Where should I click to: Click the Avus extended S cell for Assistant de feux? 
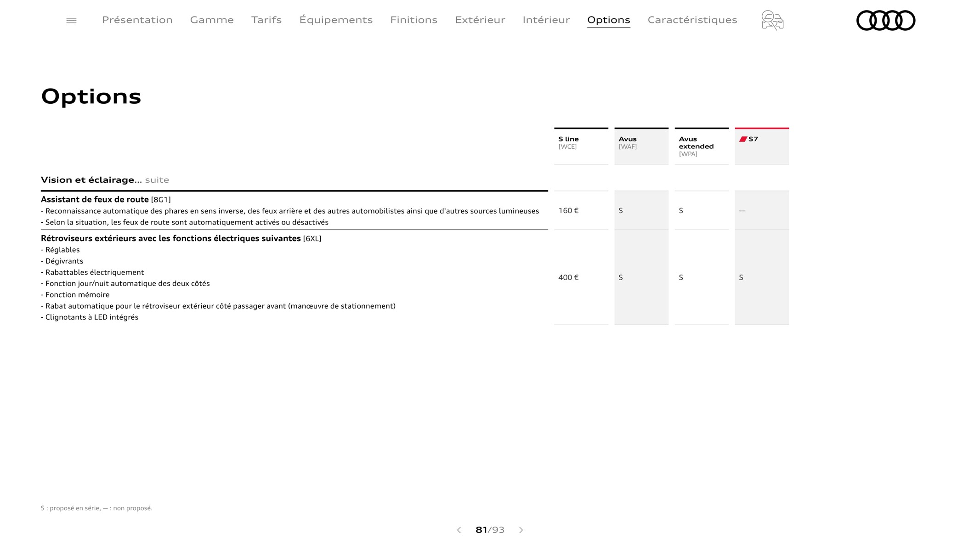[702, 210]
